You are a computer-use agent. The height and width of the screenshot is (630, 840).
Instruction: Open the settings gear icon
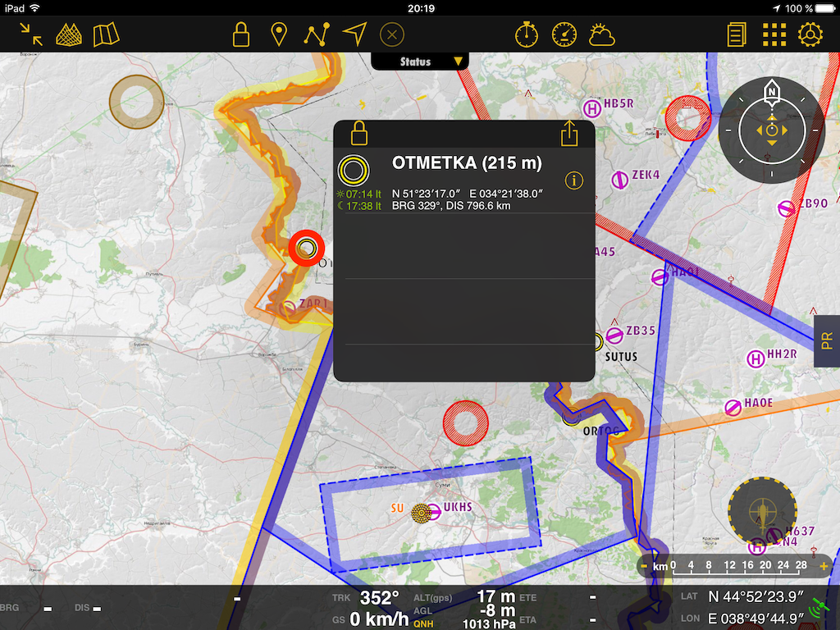(810, 34)
